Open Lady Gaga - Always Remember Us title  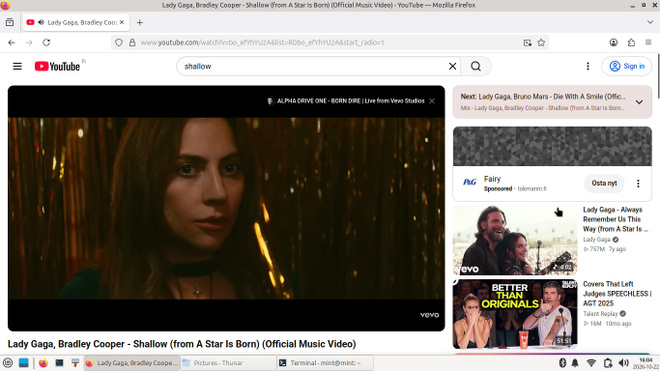tap(615, 219)
